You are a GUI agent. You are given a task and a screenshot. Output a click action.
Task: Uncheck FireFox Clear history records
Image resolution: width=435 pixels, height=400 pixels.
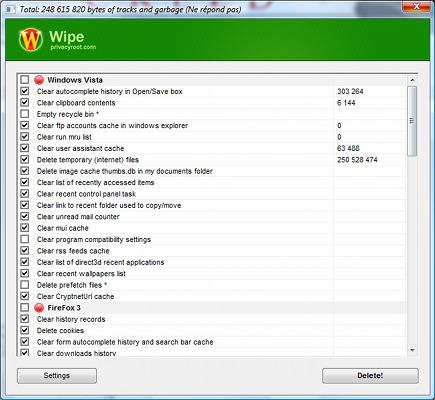coord(25,319)
